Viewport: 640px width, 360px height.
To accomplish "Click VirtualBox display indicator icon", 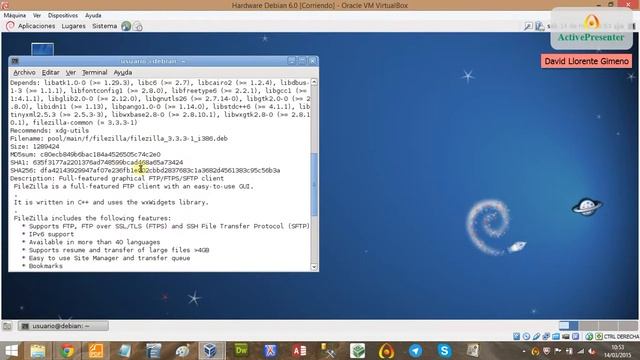I will (565, 336).
